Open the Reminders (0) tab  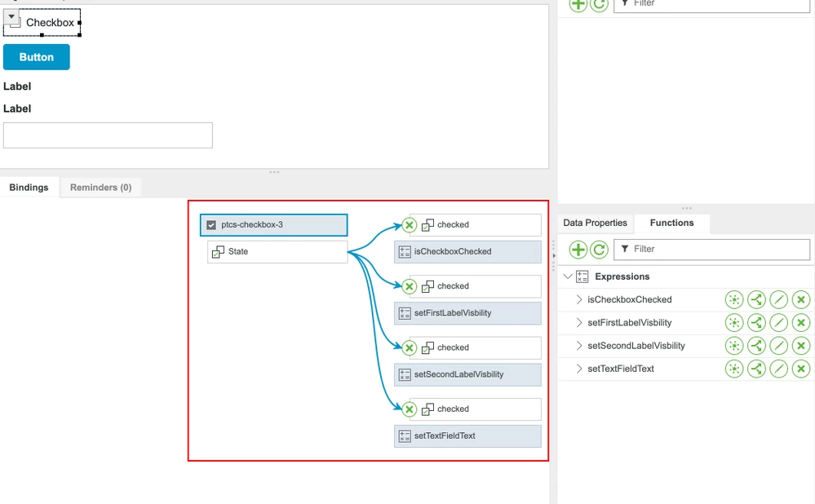tap(101, 188)
